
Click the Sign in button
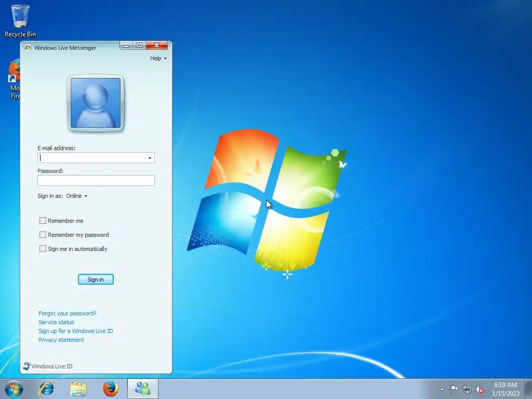[96, 279]
